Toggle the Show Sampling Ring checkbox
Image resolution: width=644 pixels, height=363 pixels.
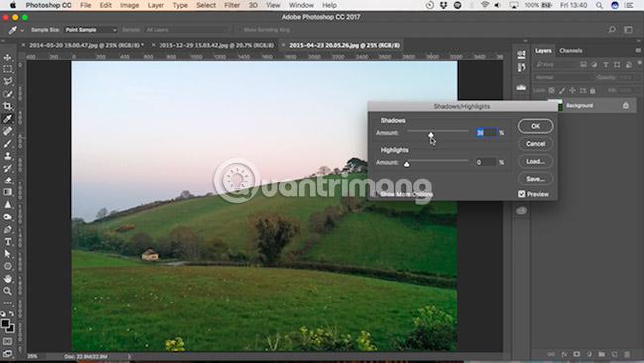point(239,30)
